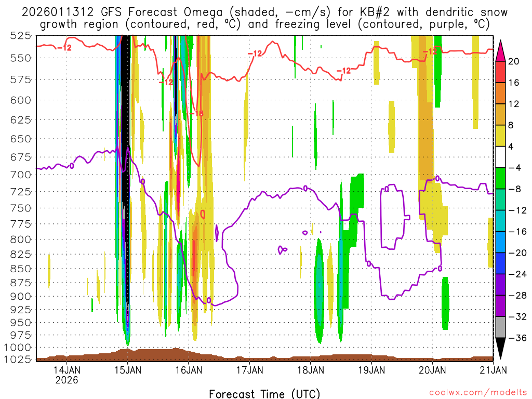Screen dimensions: 532x399
Task: Click the green oval near 20JAN at 900
Action: click(445, 303)
